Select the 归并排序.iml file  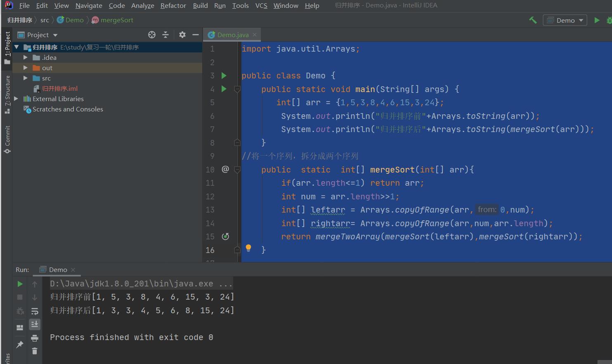pos(59,88)
